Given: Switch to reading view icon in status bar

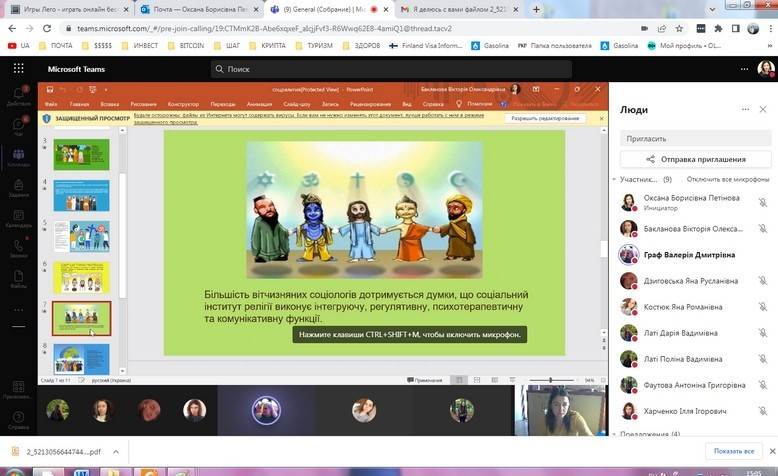Looking at the screenshot, I should tap(495, 380).
